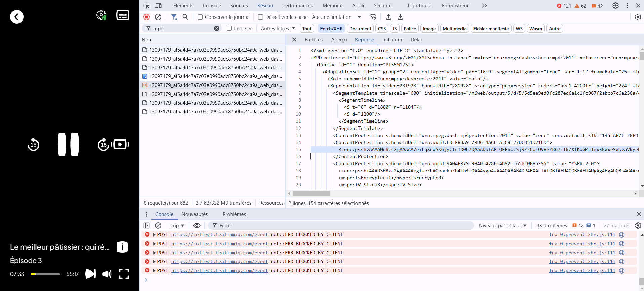Click the export HAR download icon
The height and width of the screenshot is (291, 644).
click(x=400, y=17)
